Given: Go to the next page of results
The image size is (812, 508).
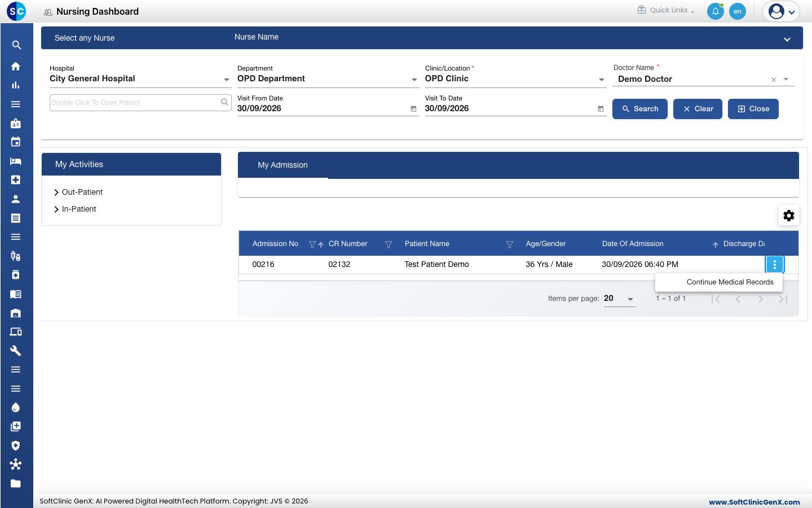Looking at the screenshot, I should [761, 299].
